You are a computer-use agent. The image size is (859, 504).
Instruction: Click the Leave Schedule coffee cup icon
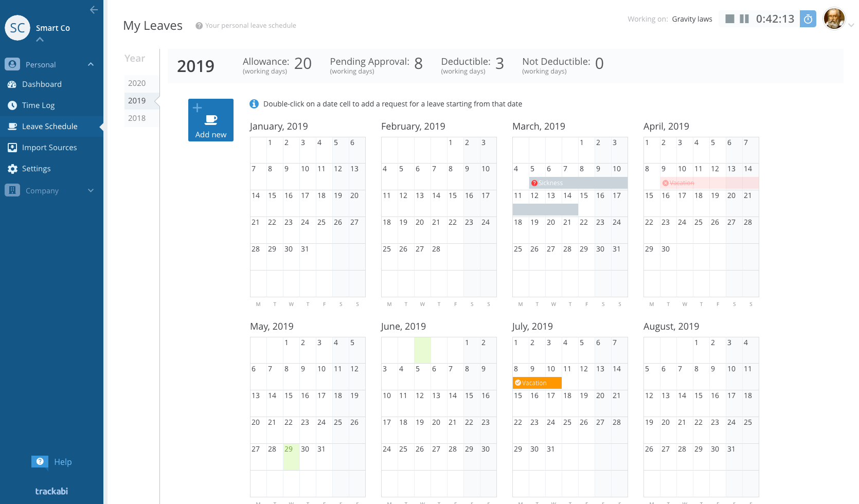click(x=12, y=127)
